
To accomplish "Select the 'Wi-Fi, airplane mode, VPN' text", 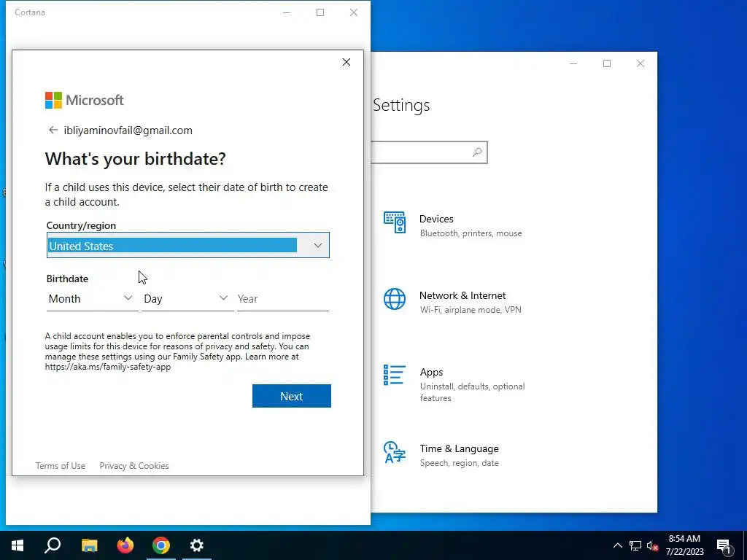I will pos(471,310).
